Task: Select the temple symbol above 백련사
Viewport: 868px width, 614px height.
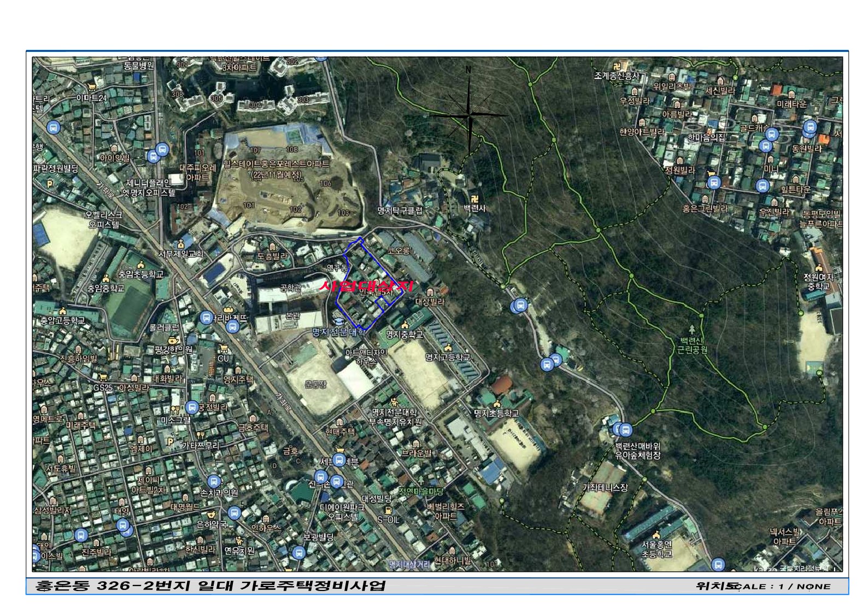Action: tap(474, 198)
